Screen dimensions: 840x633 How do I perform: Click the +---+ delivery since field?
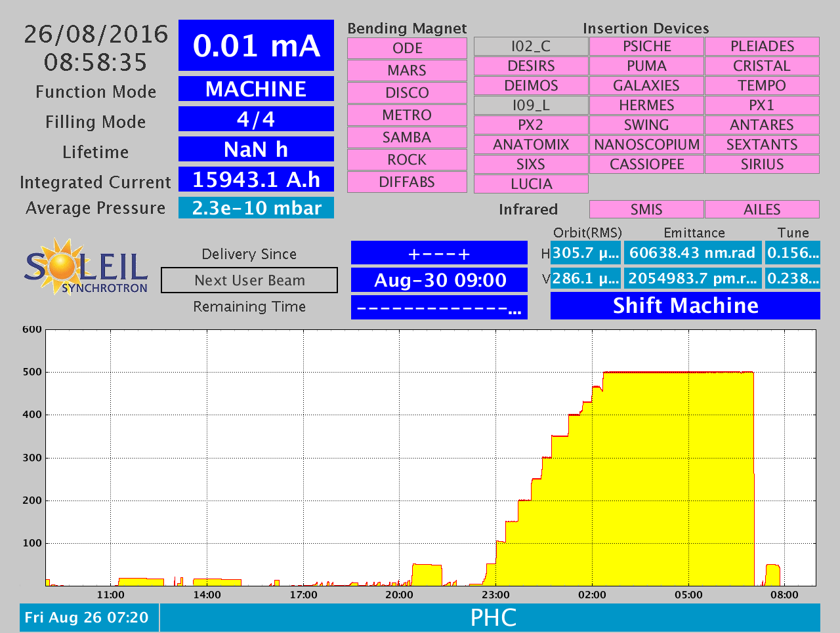coord(439,253)
